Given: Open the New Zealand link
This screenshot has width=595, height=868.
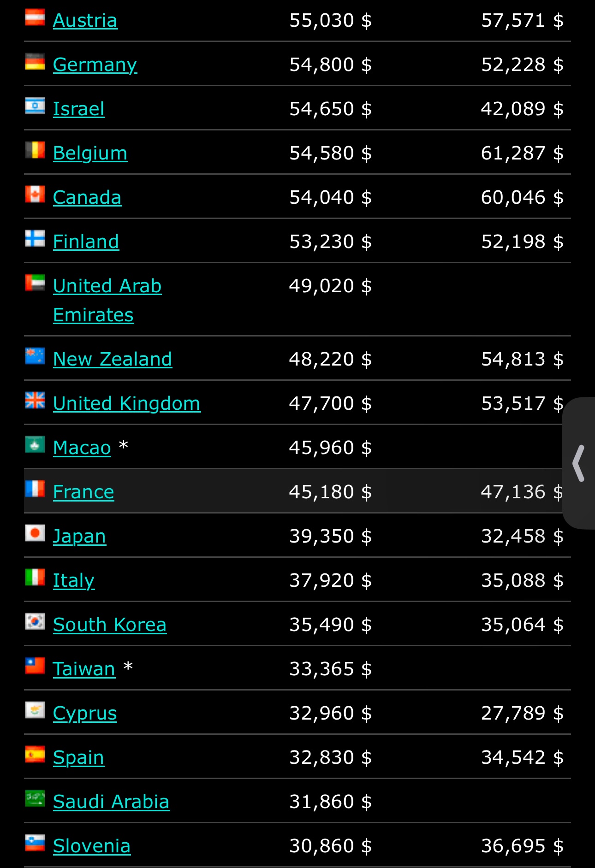Looking at the screenshot, I should pyautogui.click(x=113, y=360).
